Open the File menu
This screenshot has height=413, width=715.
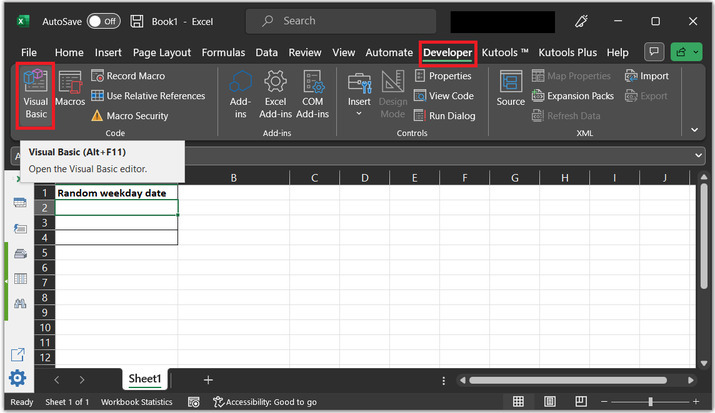(x=29, y=52)
